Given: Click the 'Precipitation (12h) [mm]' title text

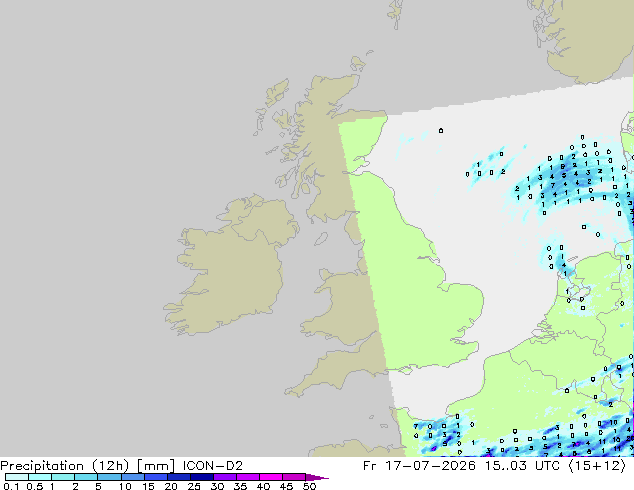Looking at the screenshot, I should [87, 466].
